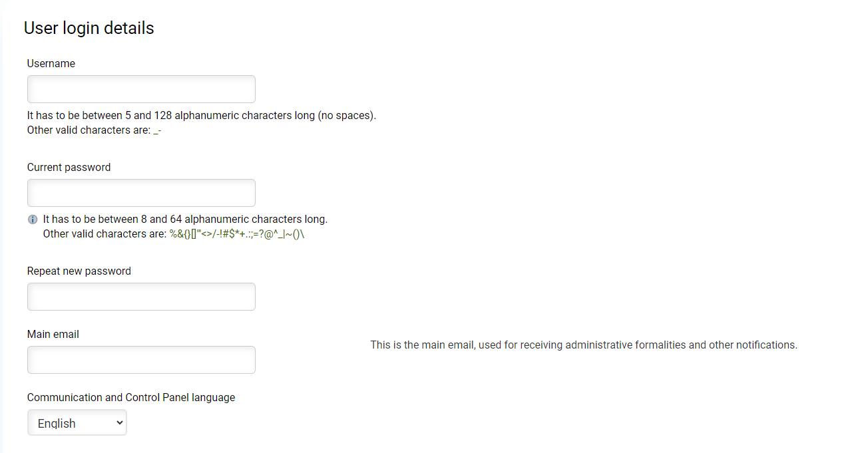This screenshot has width=868, height=453.
Task: Click the info icon beside the password hint
Action: pyautogui.click(x=33, y=220)
